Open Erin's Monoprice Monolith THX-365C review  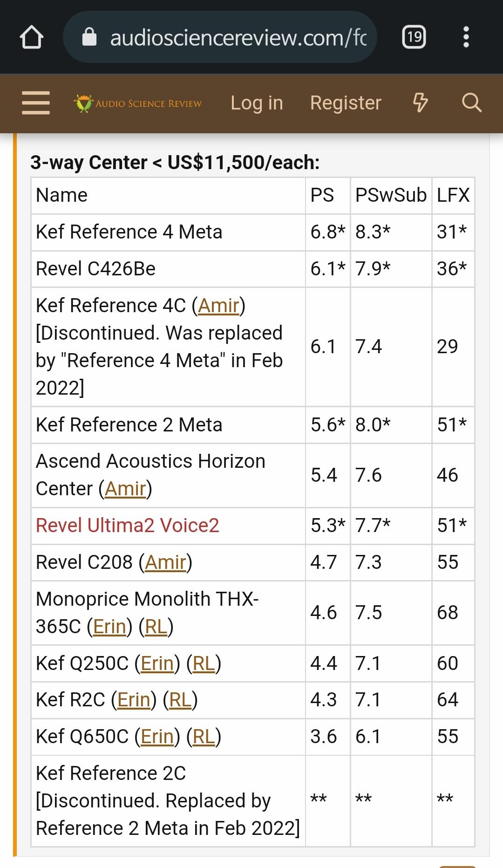[109, 627]
